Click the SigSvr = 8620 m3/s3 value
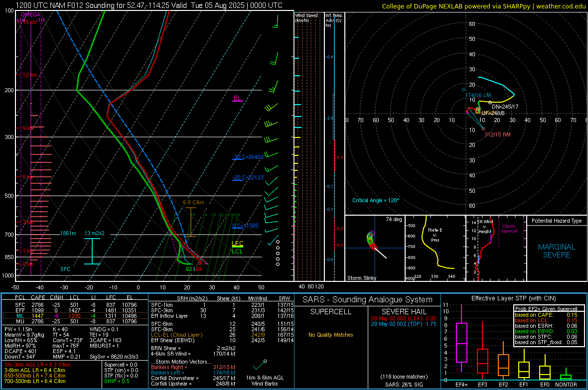The image size is (588, 390). click(x=114, y=357)
